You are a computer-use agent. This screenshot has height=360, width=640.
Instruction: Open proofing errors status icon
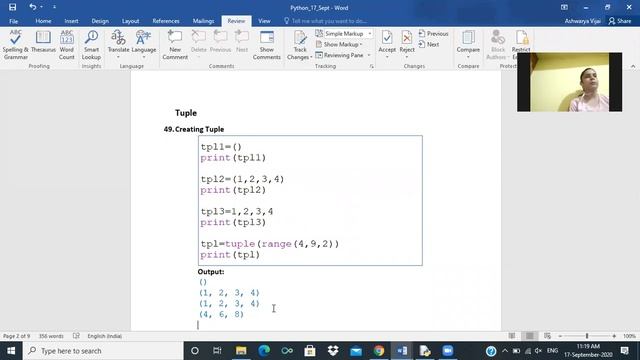click(76, 336)
